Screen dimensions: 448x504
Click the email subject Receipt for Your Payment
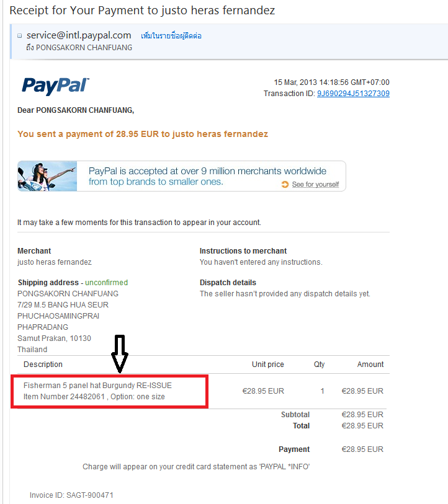[142, 11]
